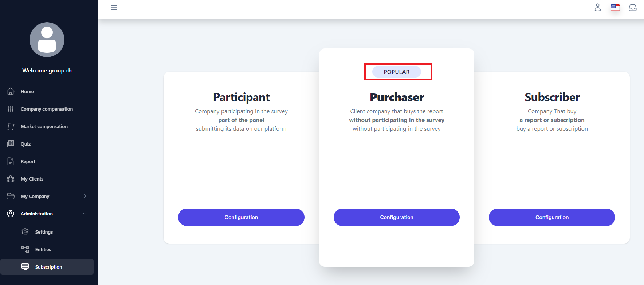Collapse the Administration menu chevron
The width and height of the screenshot is (644, 285).
85,214
